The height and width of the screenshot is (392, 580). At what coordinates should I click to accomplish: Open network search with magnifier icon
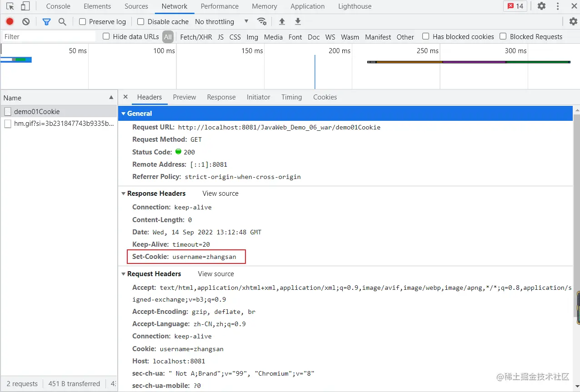[62, 21]
